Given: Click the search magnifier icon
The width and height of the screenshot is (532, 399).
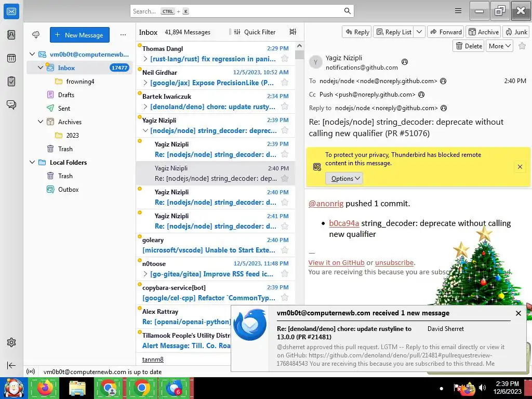Looking at the screenshot, I should tap(347, 11).
